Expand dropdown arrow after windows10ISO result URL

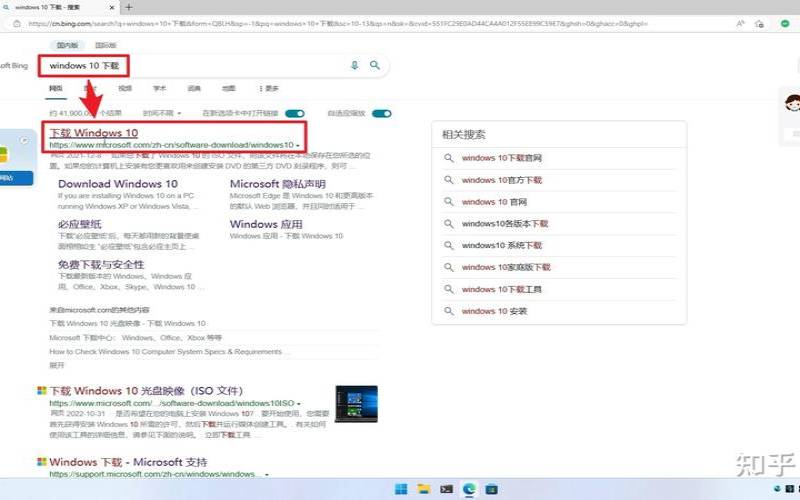click(298, 404)
